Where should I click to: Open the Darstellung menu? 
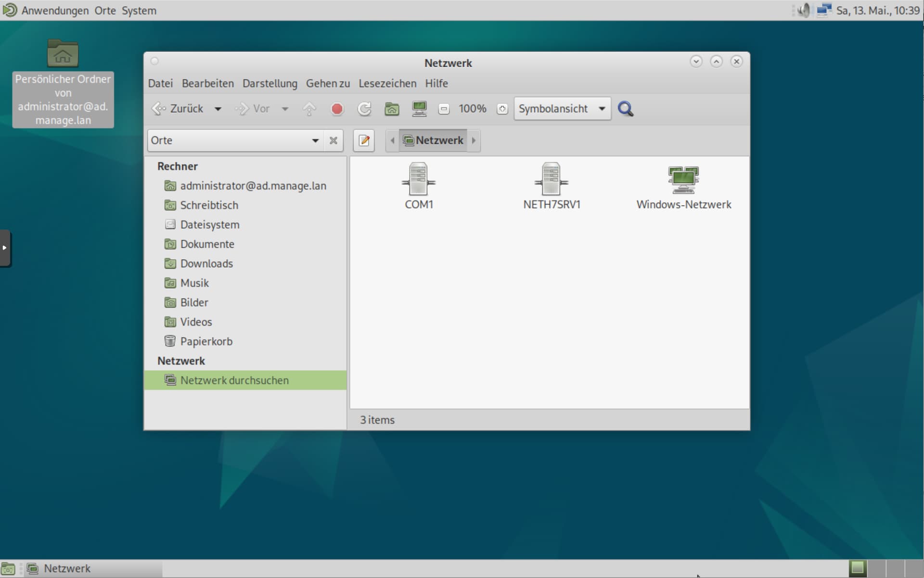269,83
